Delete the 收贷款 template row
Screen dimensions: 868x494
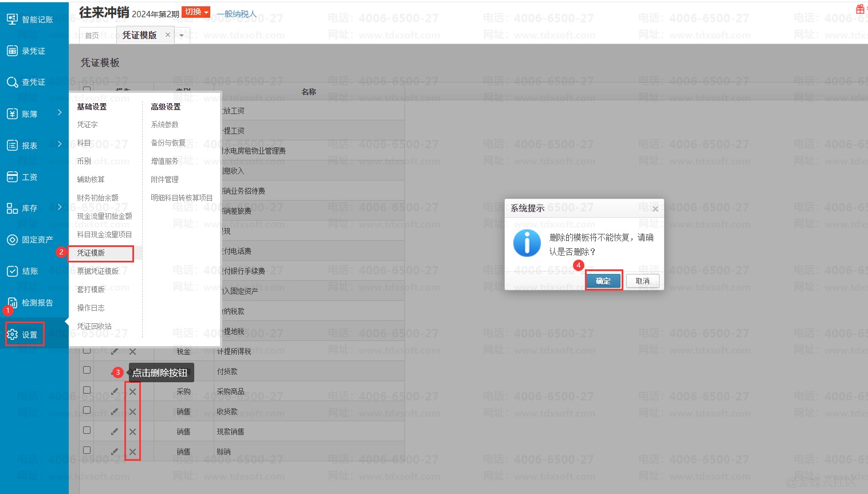[x=132, y=411]
